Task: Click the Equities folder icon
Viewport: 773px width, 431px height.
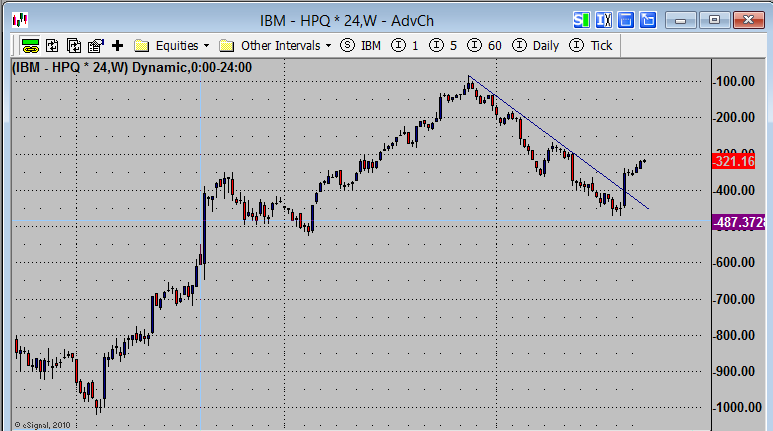Action: pos(141,46)
